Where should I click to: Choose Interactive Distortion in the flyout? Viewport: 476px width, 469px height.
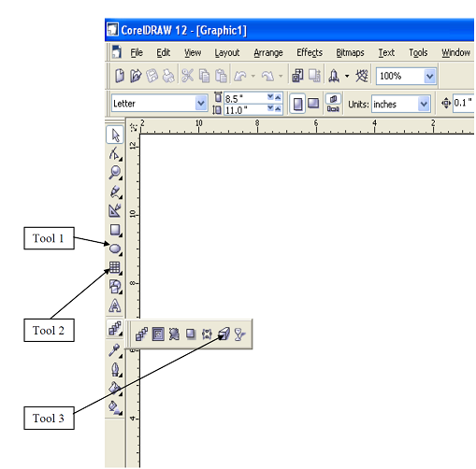click(174, 334)
